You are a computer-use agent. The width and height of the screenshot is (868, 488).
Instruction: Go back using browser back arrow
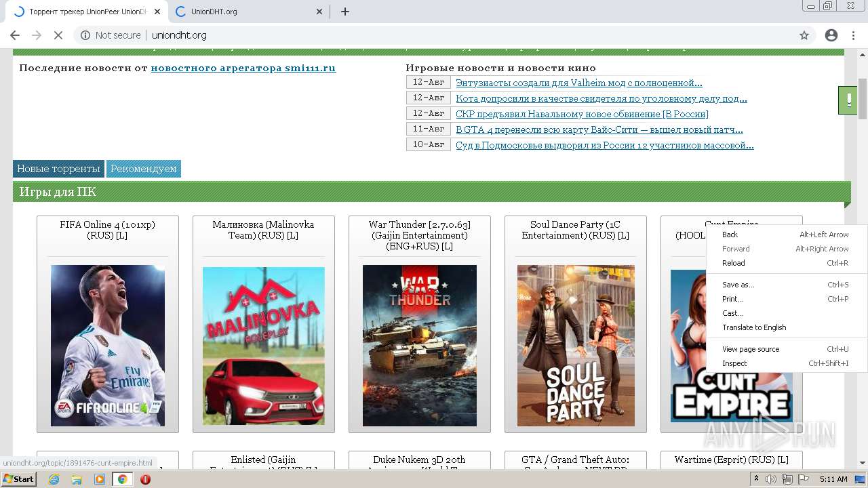(15, 35)
